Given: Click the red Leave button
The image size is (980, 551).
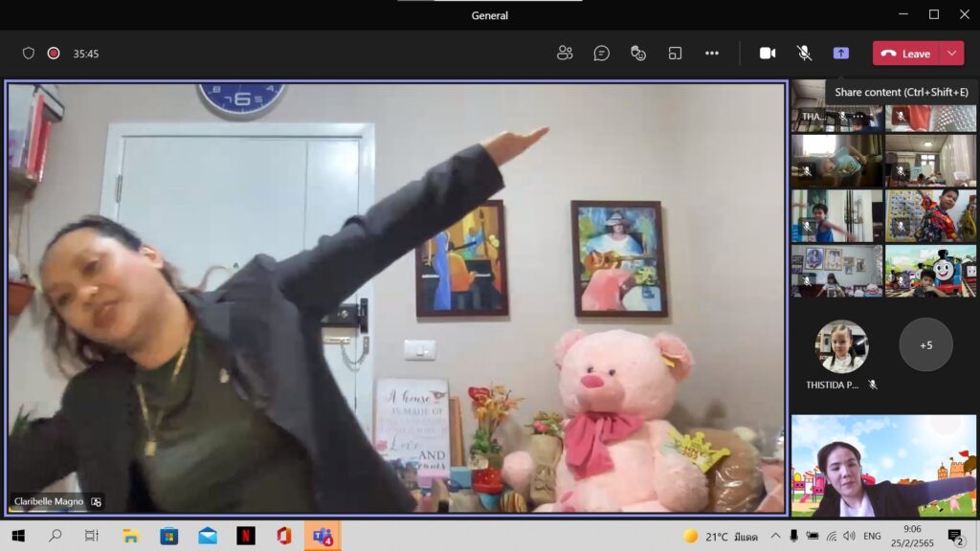Looking at the screenshot, I should click(x=905, y=54).
